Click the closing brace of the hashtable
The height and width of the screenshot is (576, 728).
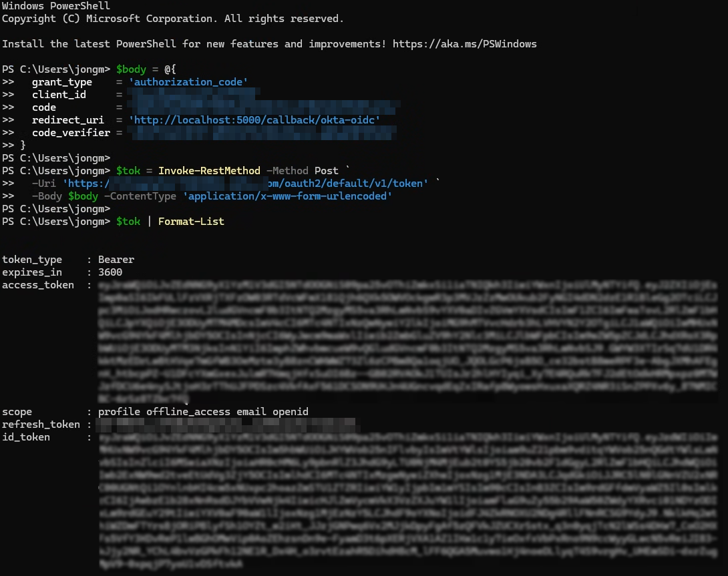(x=23, y=146)
